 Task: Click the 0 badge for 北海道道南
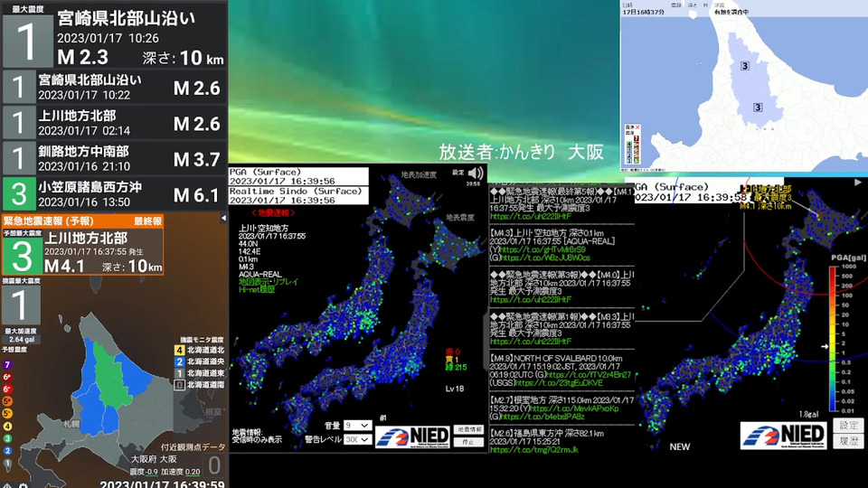point(179,385)
